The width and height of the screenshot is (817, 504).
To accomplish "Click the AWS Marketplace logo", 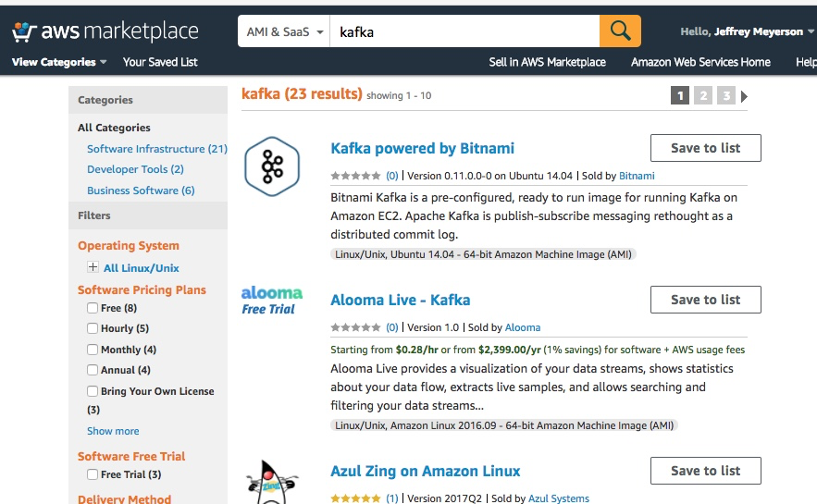I will [x=105, y=31].
